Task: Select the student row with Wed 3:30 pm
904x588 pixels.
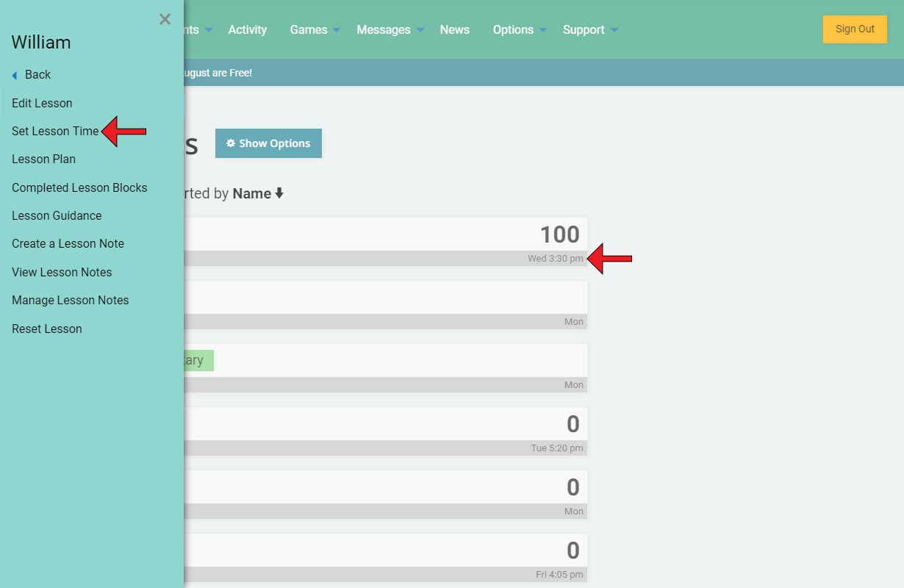Action: click(382, 241)
